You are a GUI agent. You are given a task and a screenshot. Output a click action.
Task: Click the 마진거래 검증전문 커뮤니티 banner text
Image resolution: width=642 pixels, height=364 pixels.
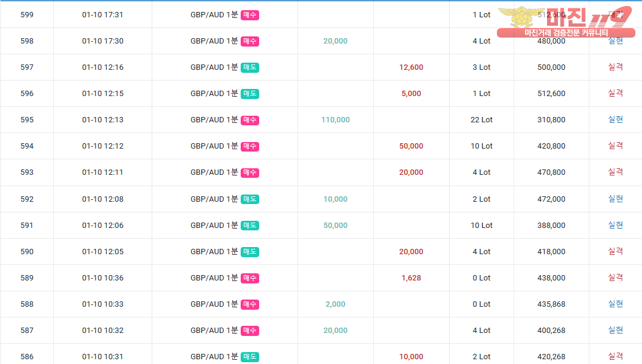click(x=566, y=33)
